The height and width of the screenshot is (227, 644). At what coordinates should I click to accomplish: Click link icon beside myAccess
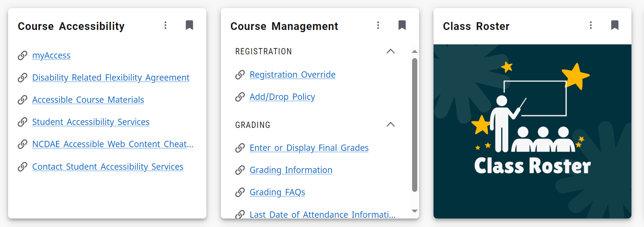coord(23,55)
